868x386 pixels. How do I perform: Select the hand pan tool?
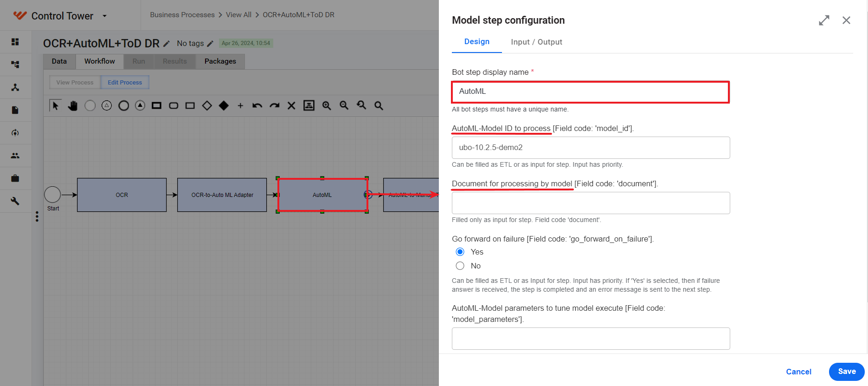click(x=72, y=105)
